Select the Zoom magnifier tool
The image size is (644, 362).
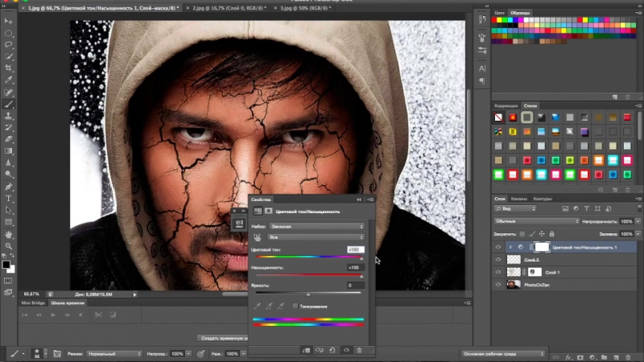pos(9,246)
